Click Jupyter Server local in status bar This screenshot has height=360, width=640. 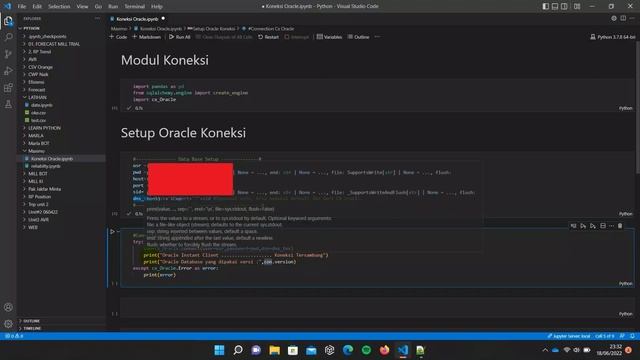[x=569, y=336]
